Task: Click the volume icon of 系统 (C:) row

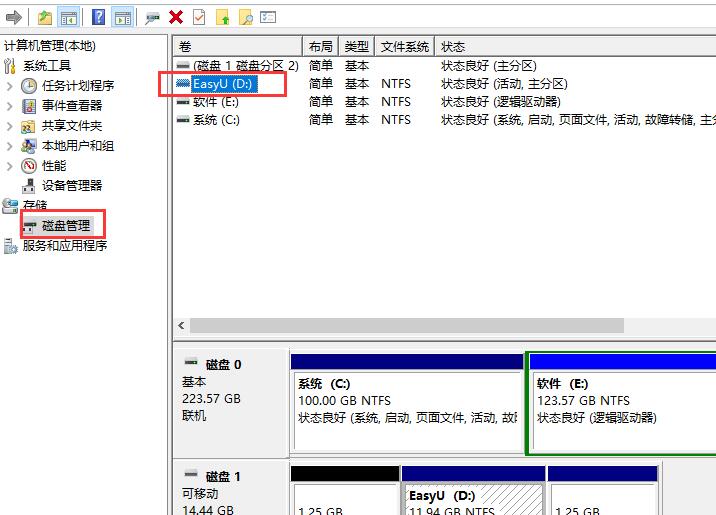Action: point(183,120)
